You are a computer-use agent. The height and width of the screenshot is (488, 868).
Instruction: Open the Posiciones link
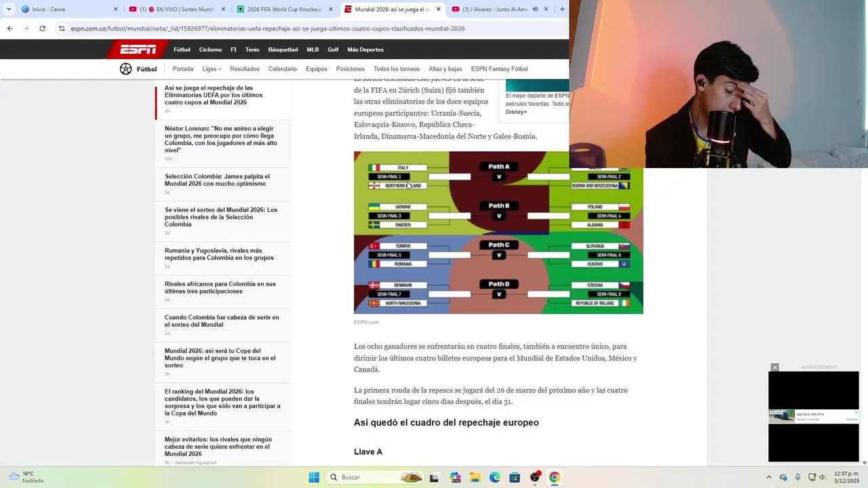coord(351,68)
